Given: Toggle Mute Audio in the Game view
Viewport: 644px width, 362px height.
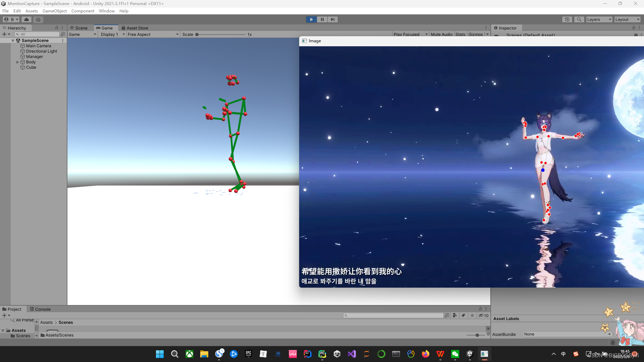Looking at the screenshot, I should click(441, 34).
